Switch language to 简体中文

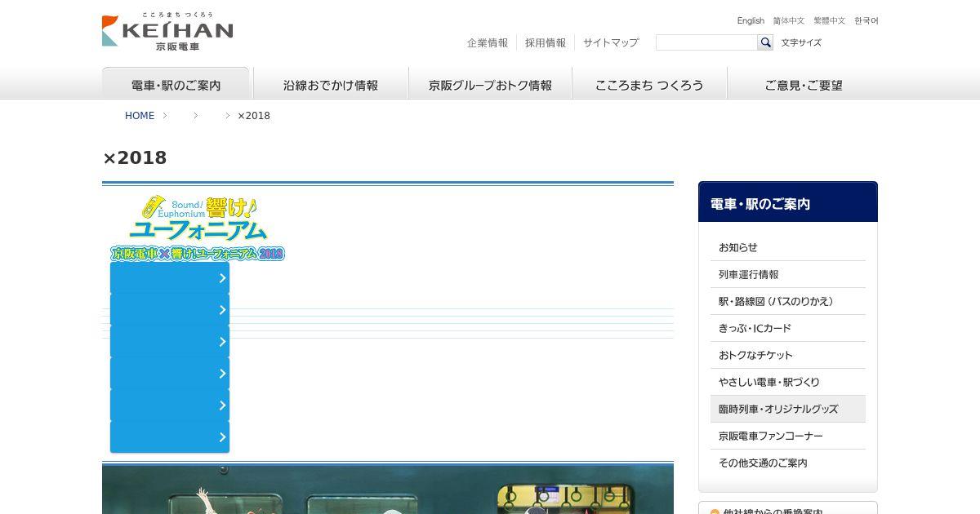click(789, 20)
